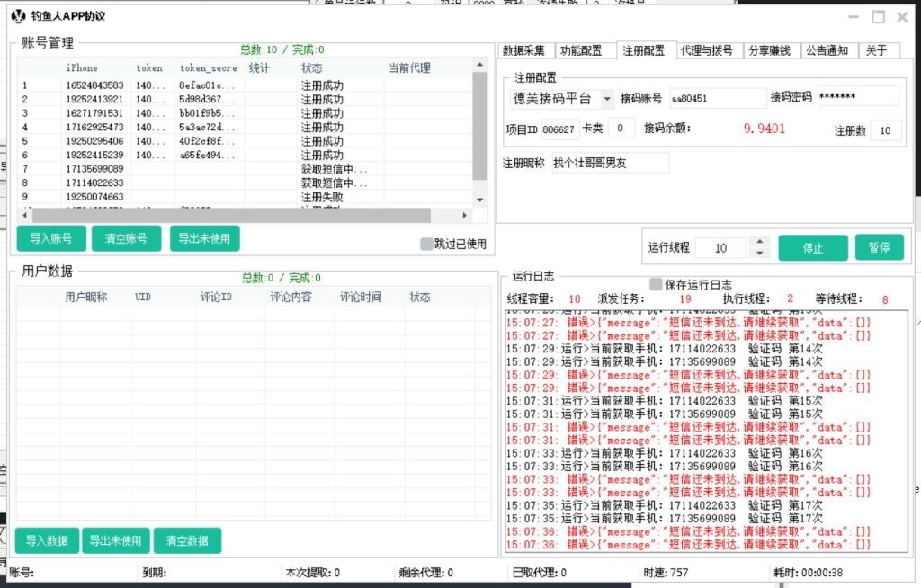Image resolution: width=921 pixels, height=588 pixels.
Task: Open the 德芙接码平台 platform dropdown
Action: [x=606, y=98]
